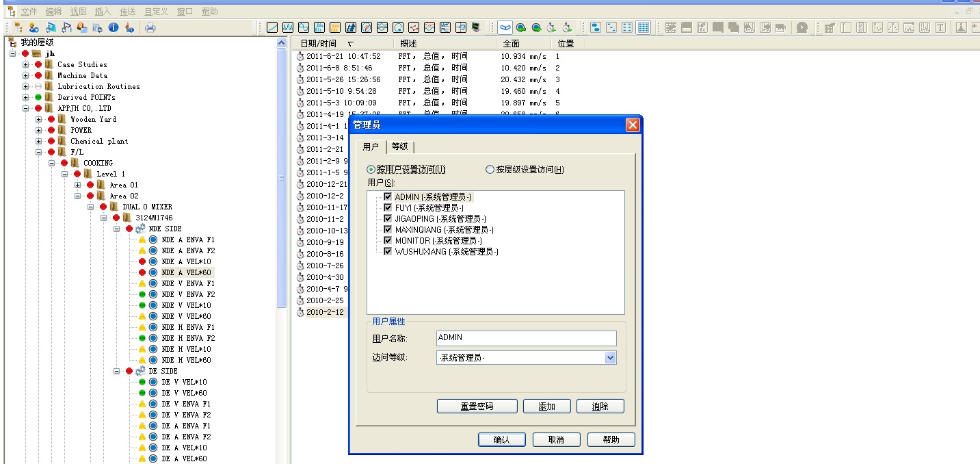Click the blue information icon

[114, 27]
